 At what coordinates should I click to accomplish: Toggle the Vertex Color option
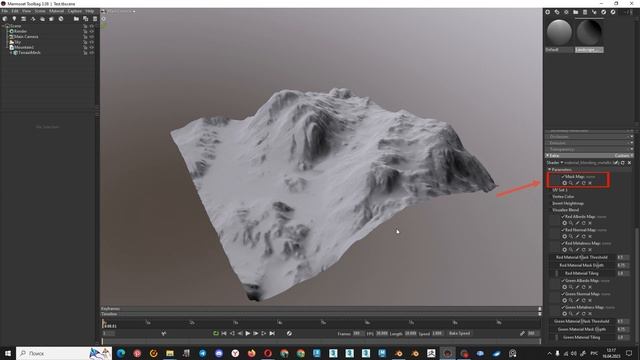(563, 196)
